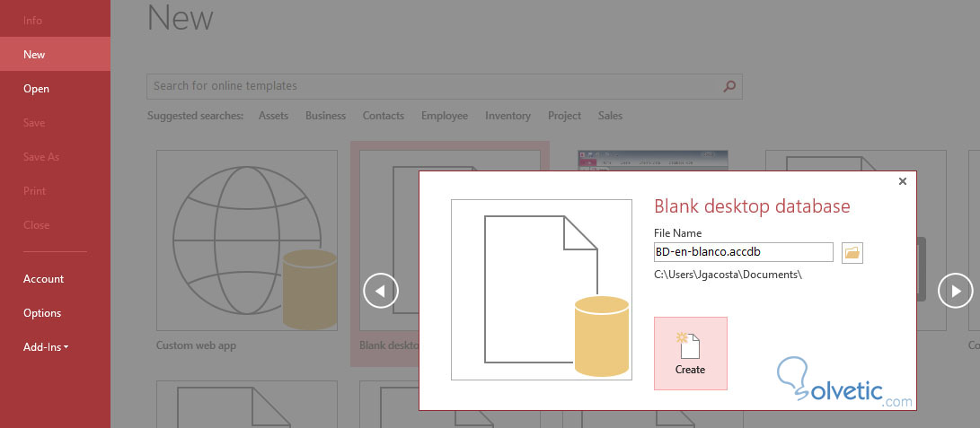This screenshot has width=980, height=428.
Task: Edit the BD-en-blanco.accdb file name field
Action: pyautogui.click(x=743, y=252)
